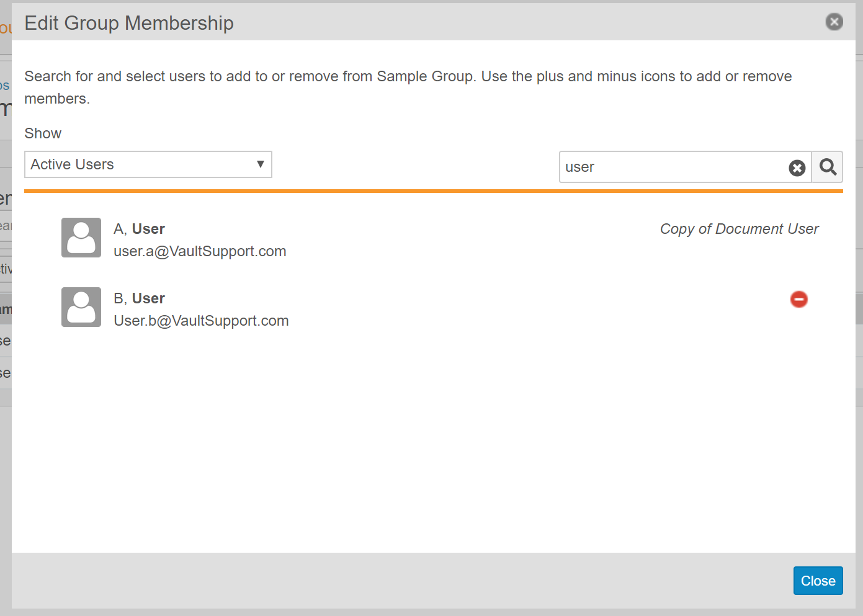Click the Edit Group Membership title
863x616 pixels.
129,23
